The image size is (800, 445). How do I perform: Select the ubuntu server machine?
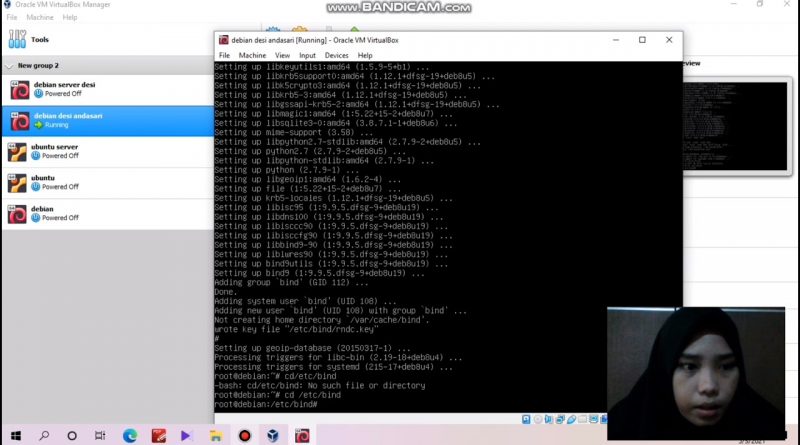[x=108, y=152]
